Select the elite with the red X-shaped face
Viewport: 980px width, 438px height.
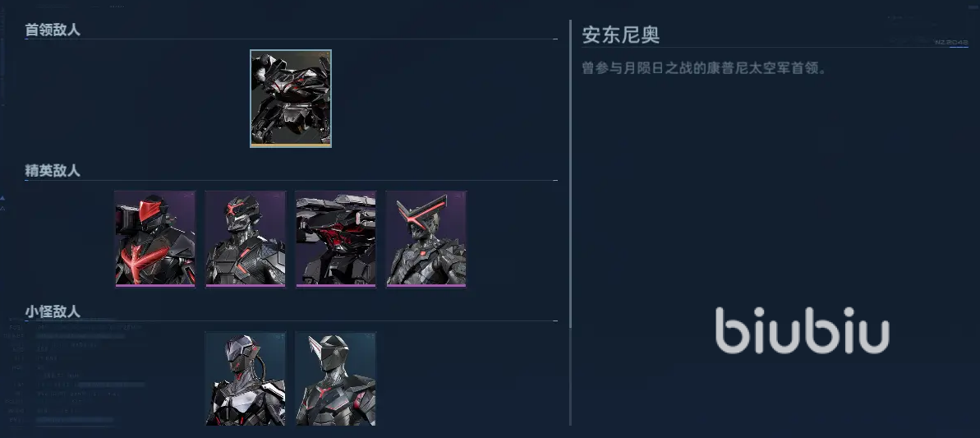[x=245, y=239]
